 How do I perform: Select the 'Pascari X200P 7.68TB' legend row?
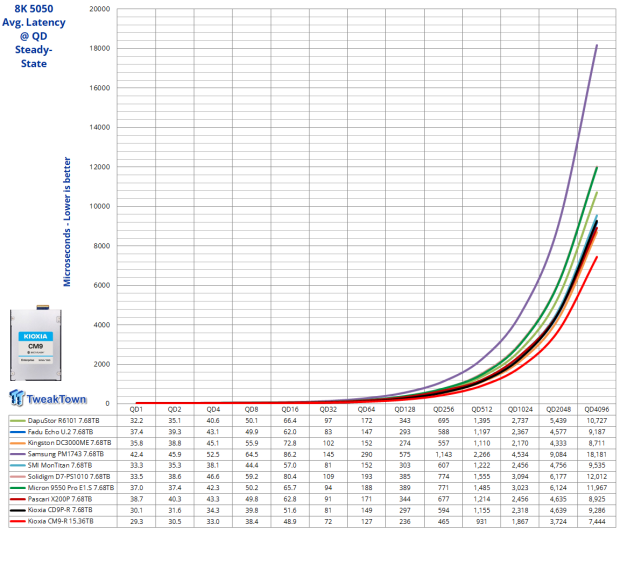click(x=63, y=499)
